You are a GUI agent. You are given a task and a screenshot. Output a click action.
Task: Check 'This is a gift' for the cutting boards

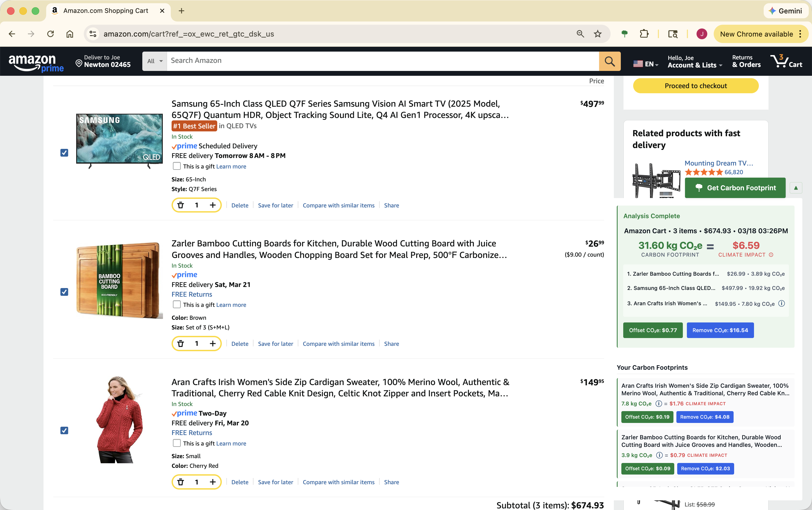176,304
